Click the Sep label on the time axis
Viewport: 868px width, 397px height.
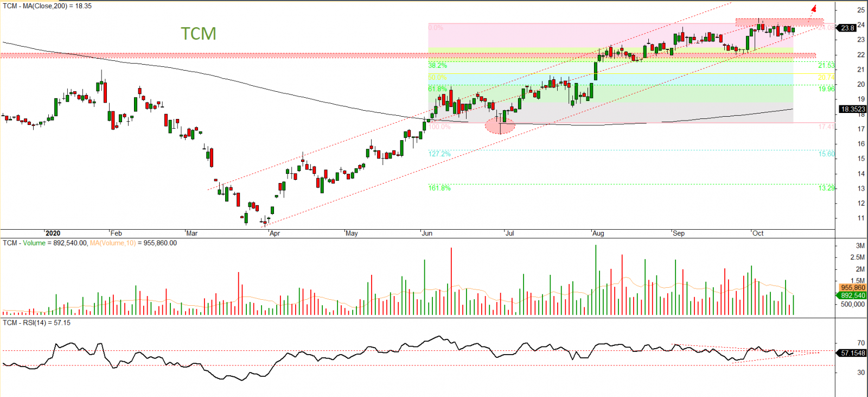point(678,233)
